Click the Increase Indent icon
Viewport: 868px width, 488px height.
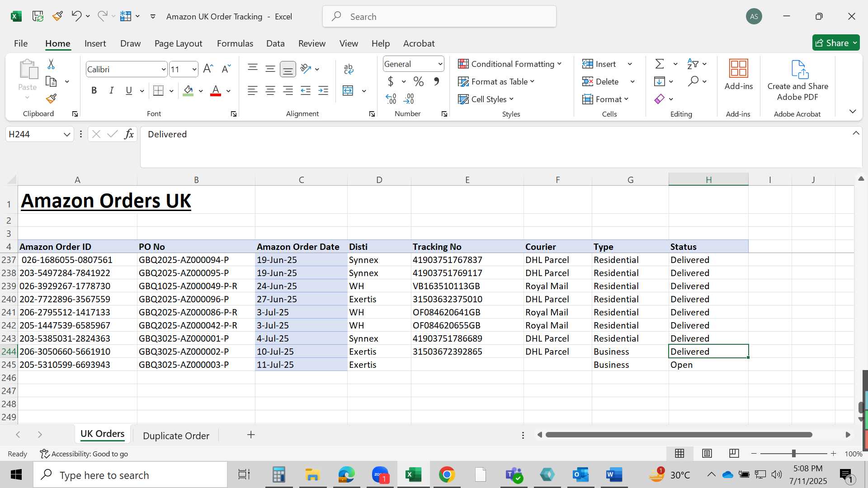tap(323, 90)
